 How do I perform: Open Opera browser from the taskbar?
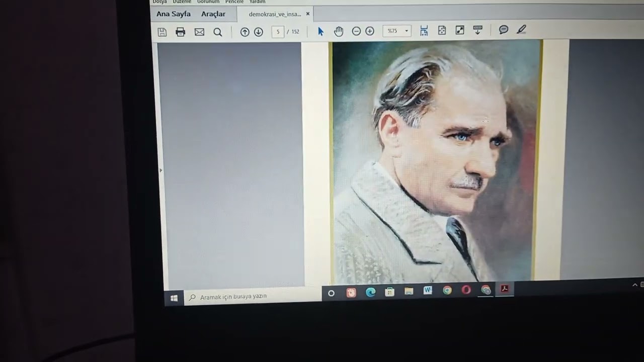(466, 290)
